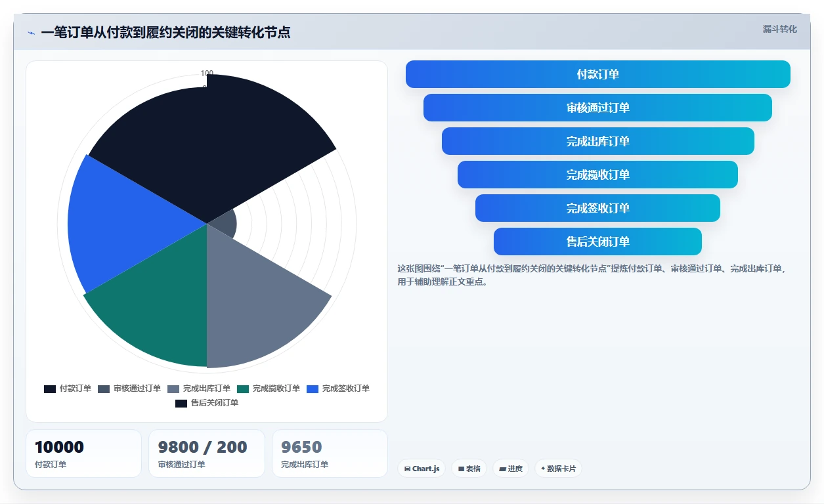Select the 付款订单 funnel bar
The width and height of the screenshot is (824, 504).
click(598, 74)
